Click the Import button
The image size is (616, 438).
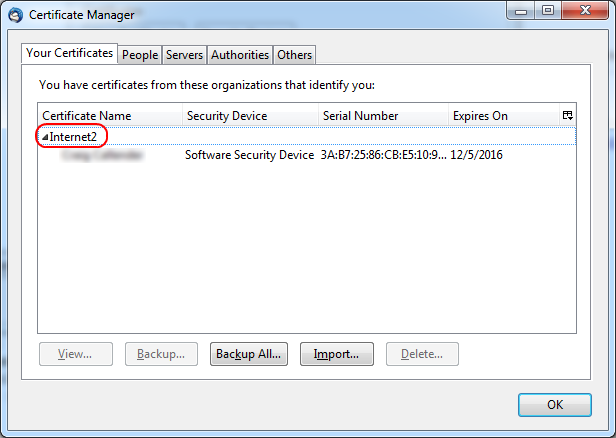pyautogui.click(x=336, y=353)
